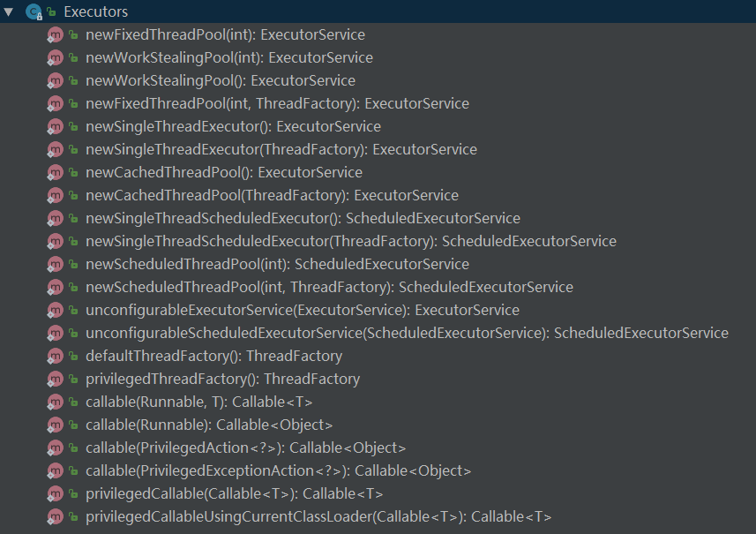
Task: Select callable(PrivilegedAction<?>) method
Action: 245,448
